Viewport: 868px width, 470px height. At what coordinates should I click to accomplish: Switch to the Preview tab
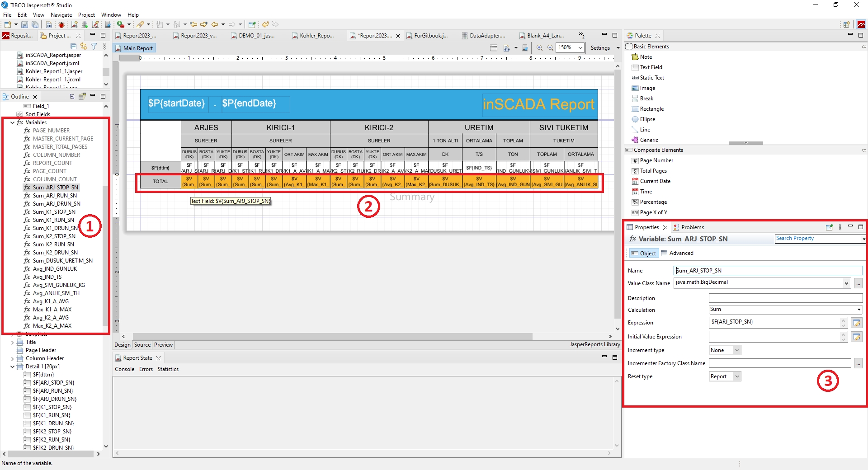(x=163, y=345)
